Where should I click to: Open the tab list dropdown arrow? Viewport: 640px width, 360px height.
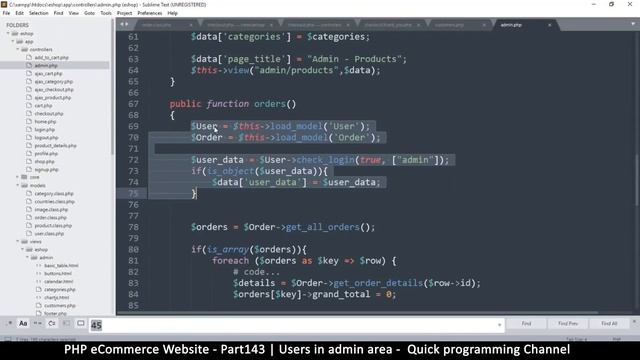click(633, 24)
